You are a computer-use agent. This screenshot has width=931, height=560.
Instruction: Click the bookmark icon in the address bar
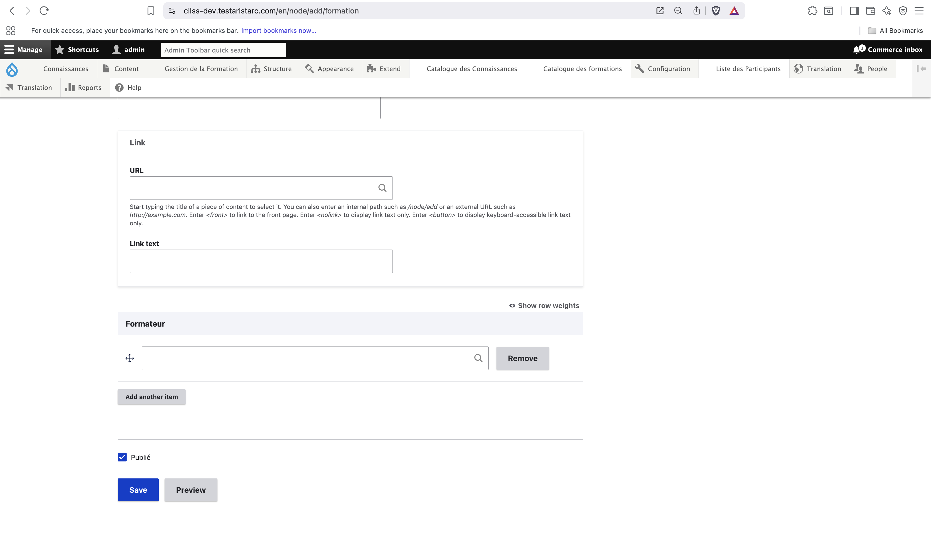click(x=151, y=11)
